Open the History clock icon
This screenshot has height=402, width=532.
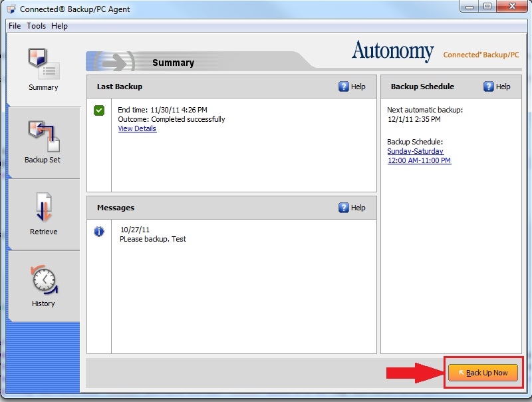point(44,280)
